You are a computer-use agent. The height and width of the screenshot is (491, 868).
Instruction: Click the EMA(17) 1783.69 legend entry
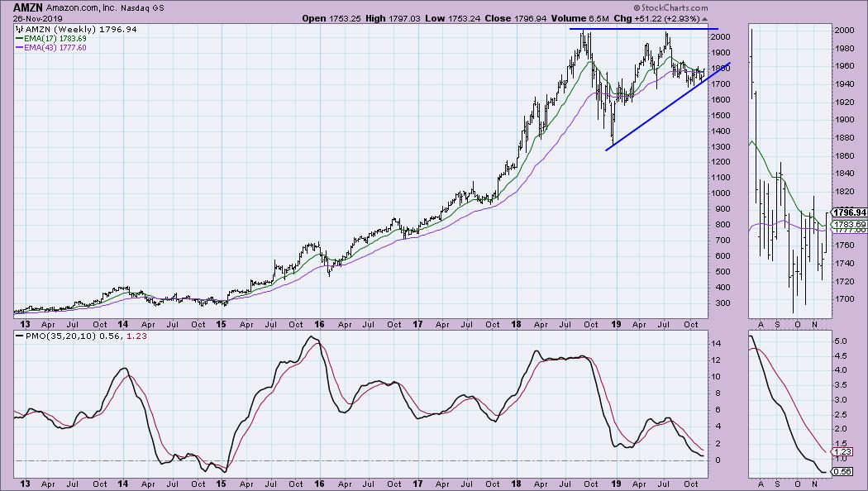pos(55,39)
